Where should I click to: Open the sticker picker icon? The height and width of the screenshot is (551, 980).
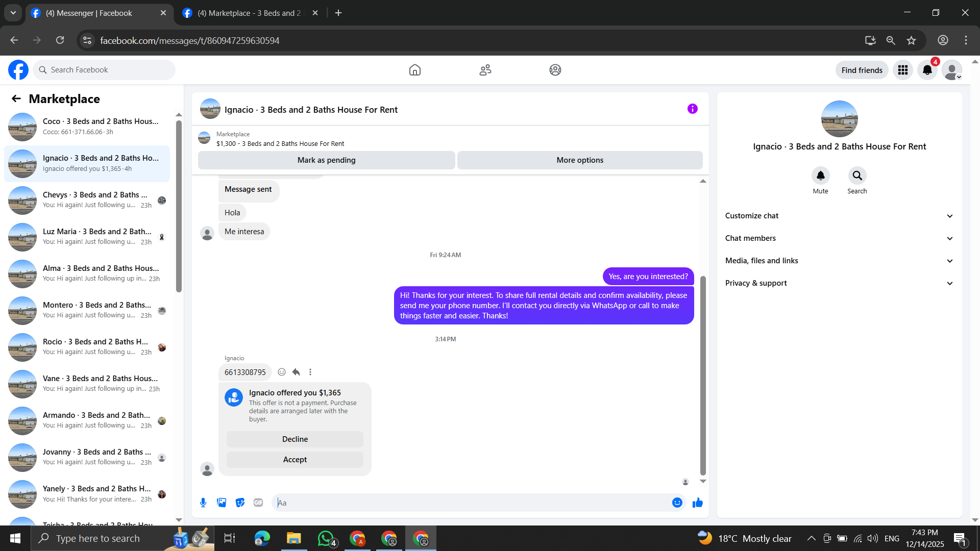point(240,503)
